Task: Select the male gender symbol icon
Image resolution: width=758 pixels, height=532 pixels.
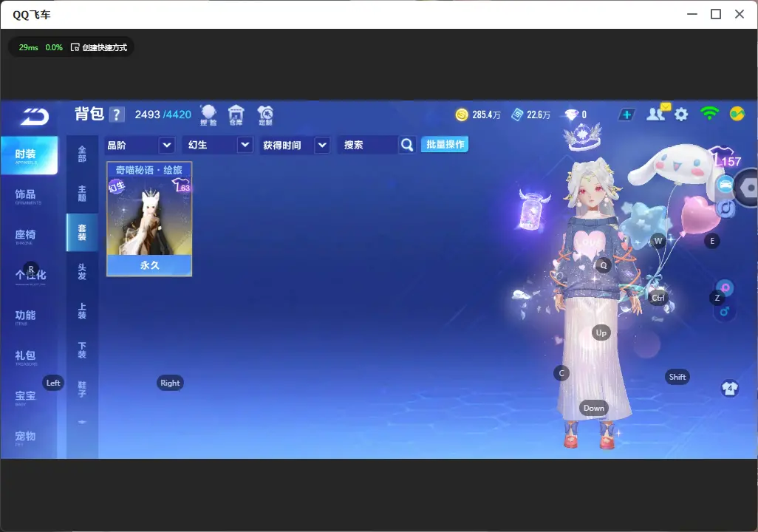Action: [725, 311]
